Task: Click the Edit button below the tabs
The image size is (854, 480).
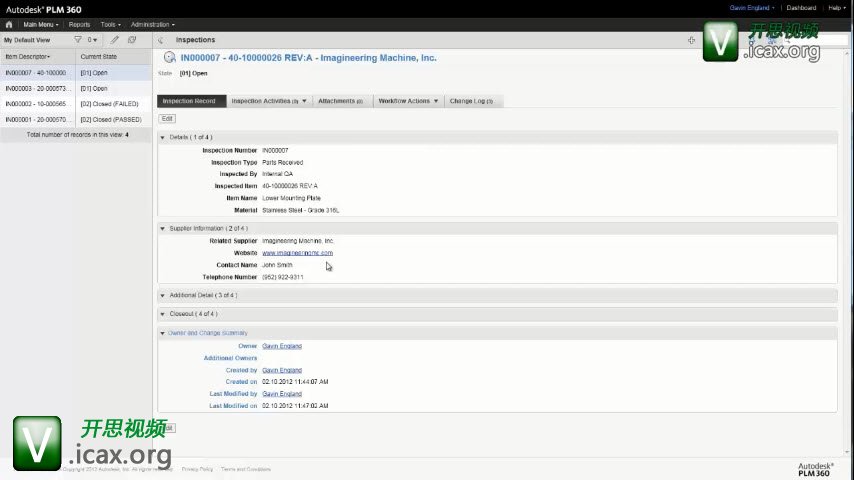Action: pyautogui.click(x=167, y=118)
